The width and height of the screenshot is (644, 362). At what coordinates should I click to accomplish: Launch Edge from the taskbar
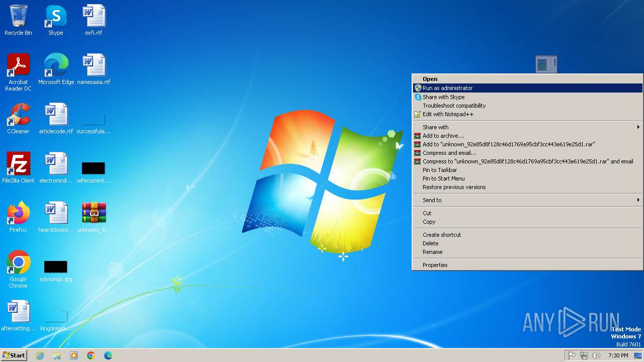(x=108, y=355)
